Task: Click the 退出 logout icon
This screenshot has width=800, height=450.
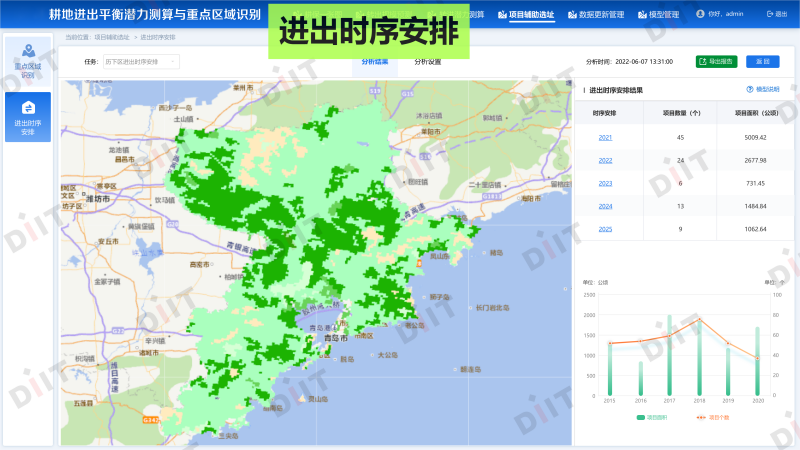Action: coord(770,14)
